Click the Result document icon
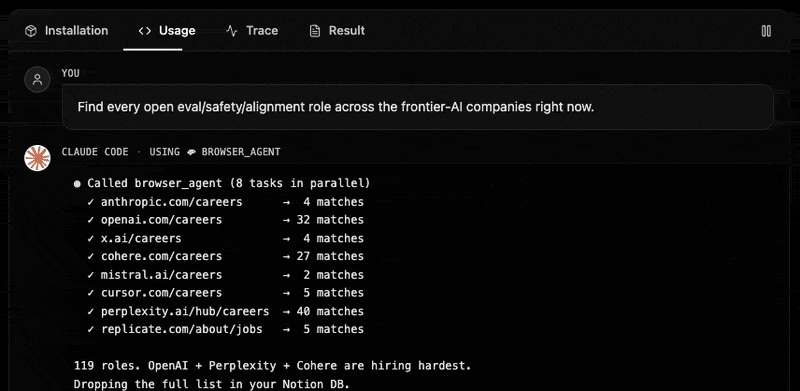This screenshot has height=391, width=800. click(x=315, y=31)
